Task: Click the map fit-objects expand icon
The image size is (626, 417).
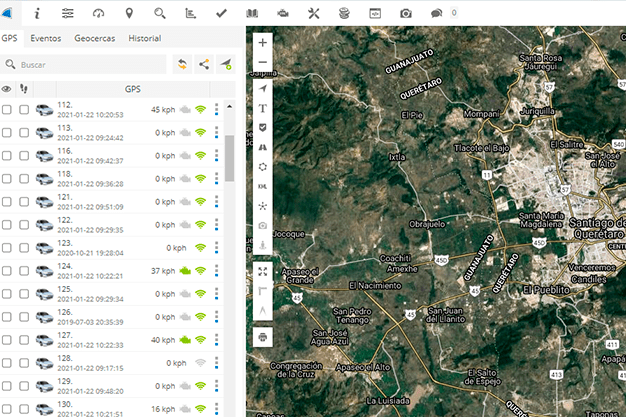Action: (x=263, y=272)
